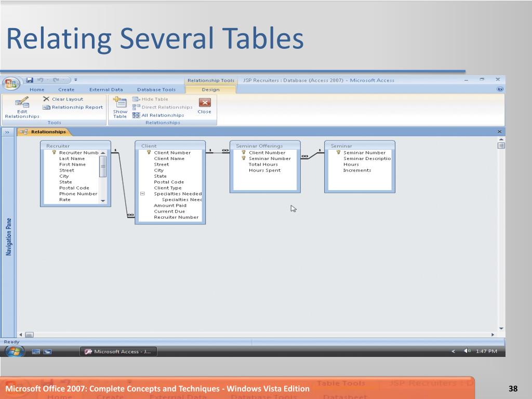532x399 pixels.
Task: Select Seminar Number field in Seminar table
Action: (364, 153)
